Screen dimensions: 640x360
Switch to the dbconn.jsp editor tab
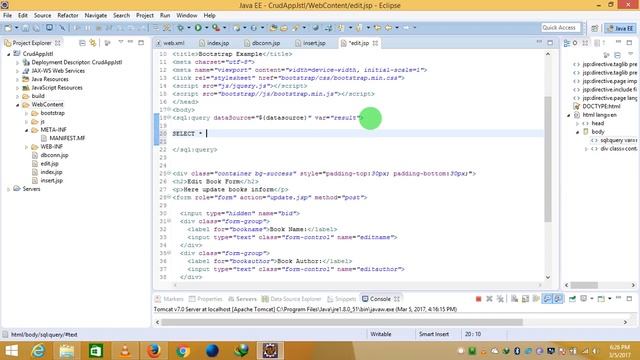pos(265,43)
